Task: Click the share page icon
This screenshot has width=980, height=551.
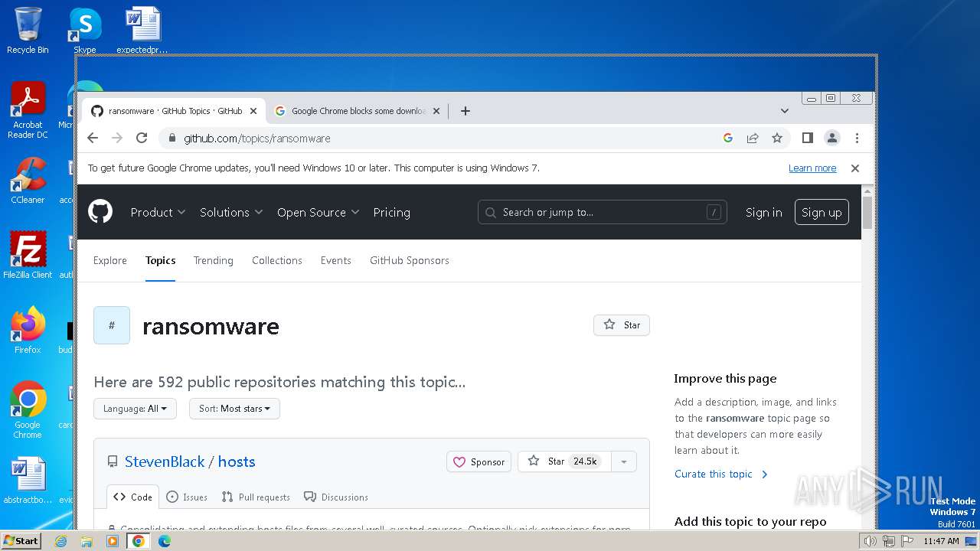Action: [753, 138]
